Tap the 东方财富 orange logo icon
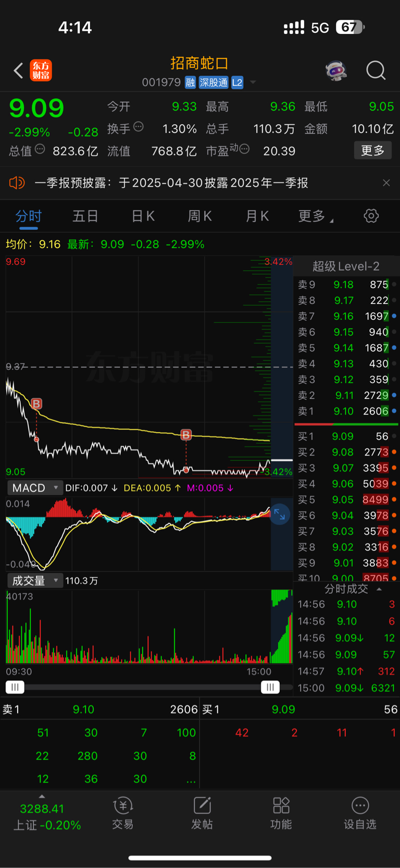 pos(41,70)
